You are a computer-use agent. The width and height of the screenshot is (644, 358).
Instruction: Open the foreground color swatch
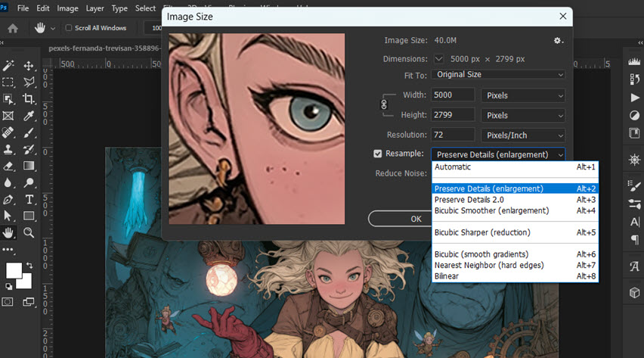[13, 270]
